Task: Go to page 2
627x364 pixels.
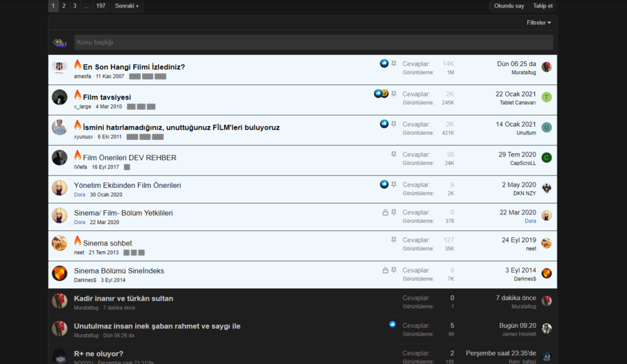Action: [x=64, y=6]
